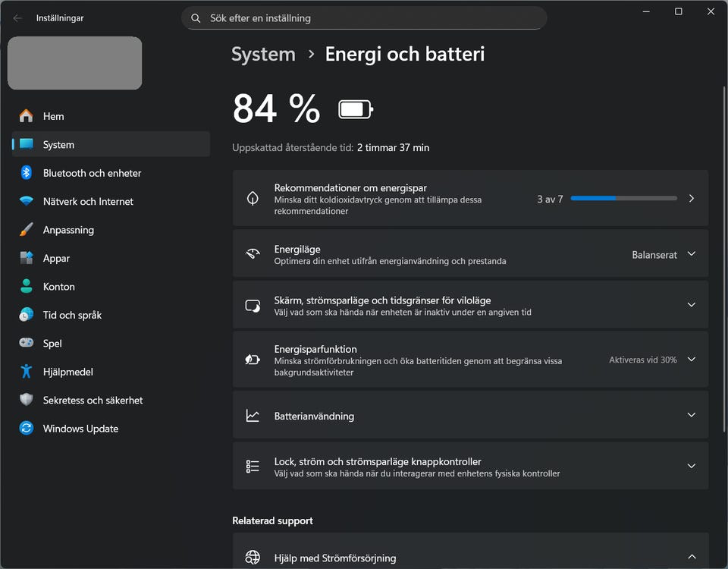The height and width of the screenshot is (569, 728).
Task: Open the Anpassning label in sidebar
Action: (x=68, y=230)
